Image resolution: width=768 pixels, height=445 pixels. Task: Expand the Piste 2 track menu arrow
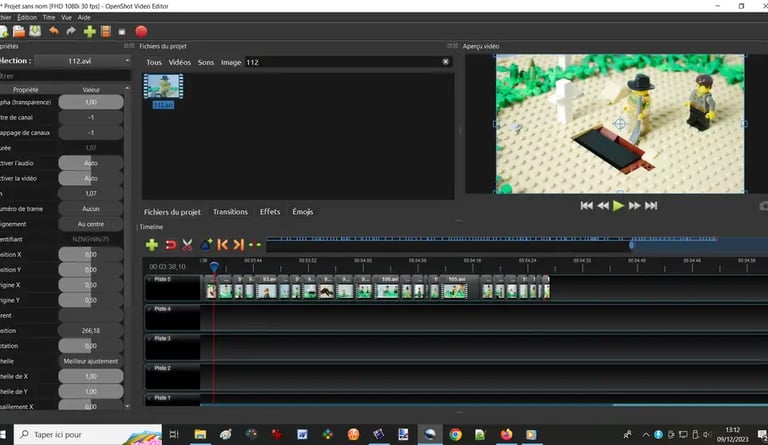pos(149,368)
